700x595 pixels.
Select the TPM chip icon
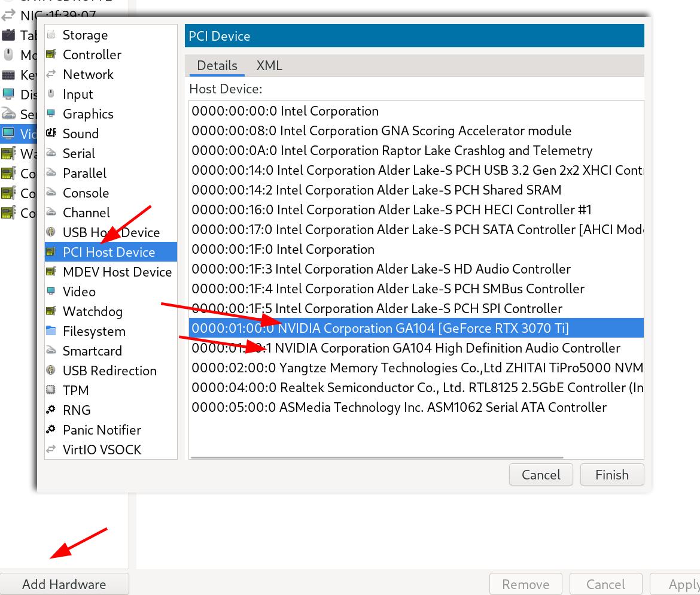(x=51, y=390)
